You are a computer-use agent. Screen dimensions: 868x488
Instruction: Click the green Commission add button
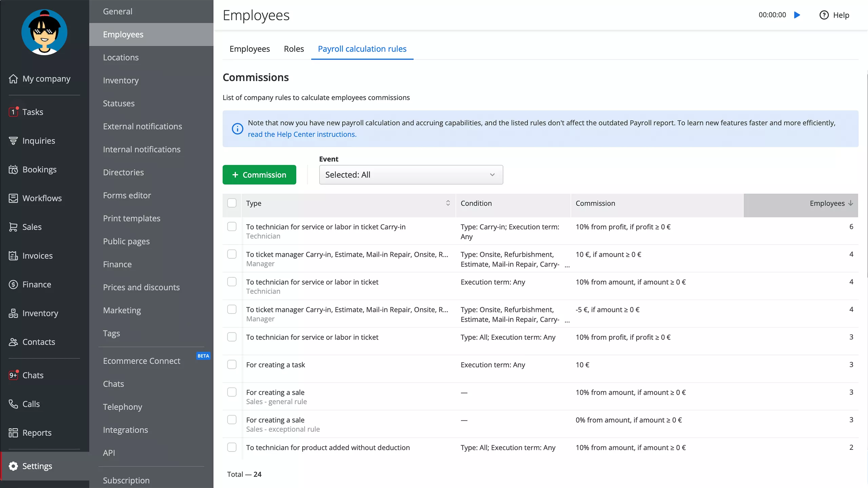point(259,175)
